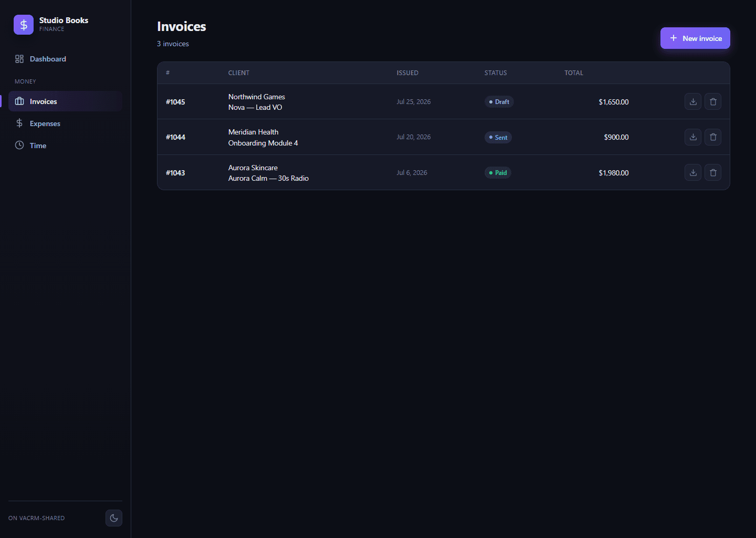The height and width of the screenshot is (538, 756).
Task: Download invoice #1045 PDF icon
Action: pyautogui.click(x=693, y=101)
